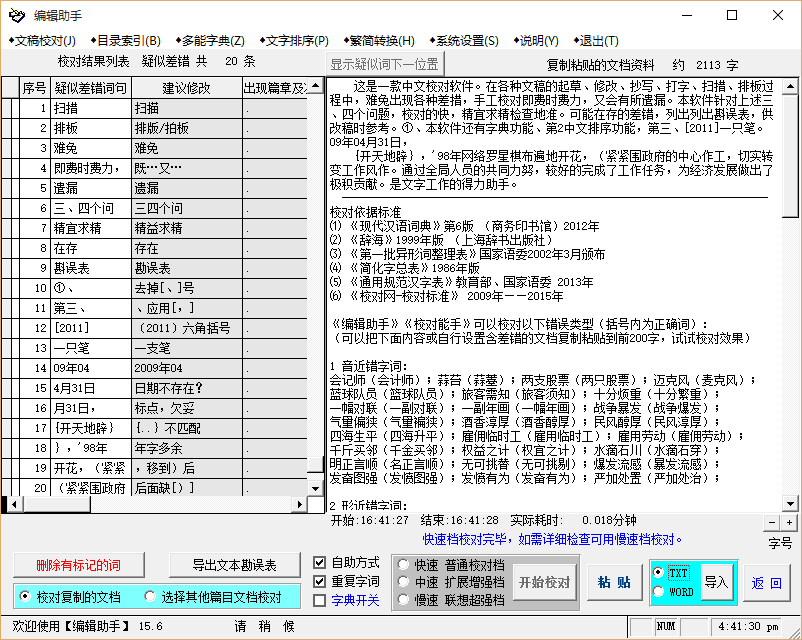Open the 文稿校对(J) menu

42,41
